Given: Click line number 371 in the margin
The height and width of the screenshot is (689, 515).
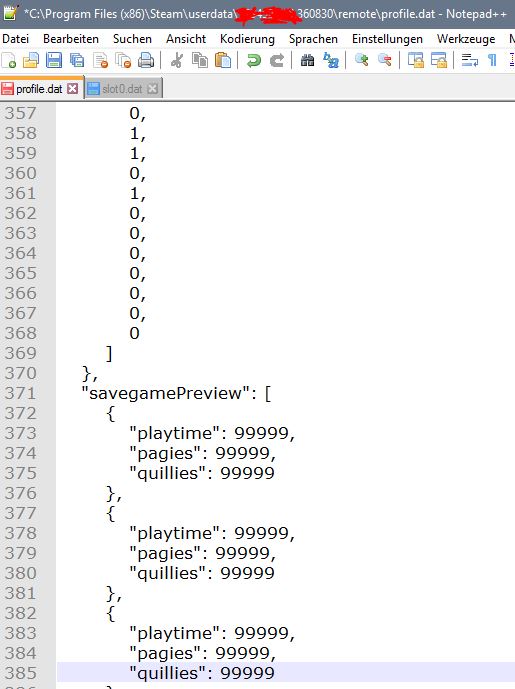Looking at the screenshot, I should pos(20,393).
